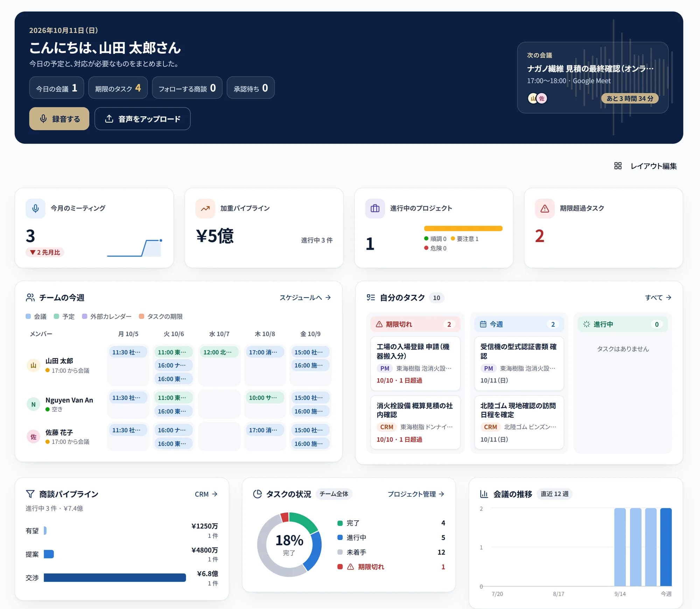The image size is (700, 609).
Task: Click the checklist icon beside 自分のタスク
Action: click(x=371, y=297)
